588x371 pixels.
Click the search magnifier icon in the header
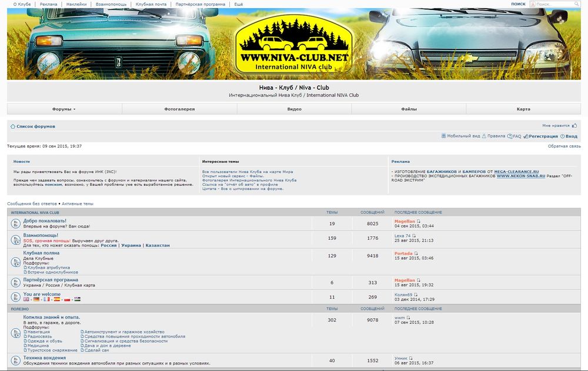[x=577, y=4]
